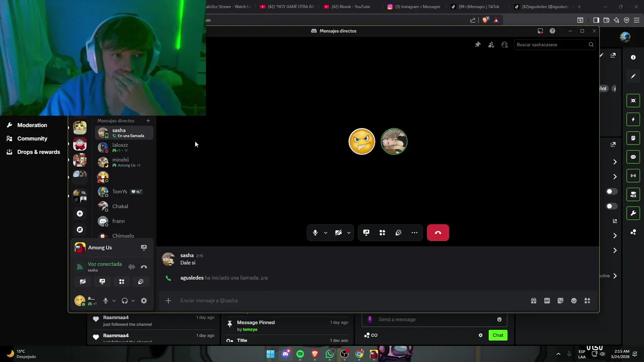The height and width of the screenshot is (362, 644).
Task: Toggle mute in the user panel
Action: [106, 301]
